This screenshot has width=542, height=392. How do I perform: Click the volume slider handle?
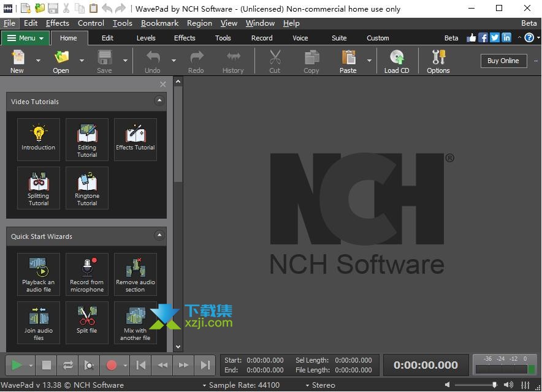[494, 385]
